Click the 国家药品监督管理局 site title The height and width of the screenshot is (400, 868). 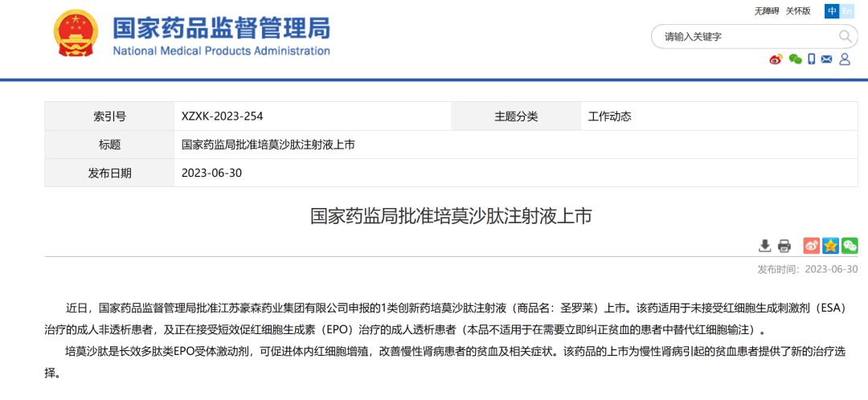click(221, 29)
